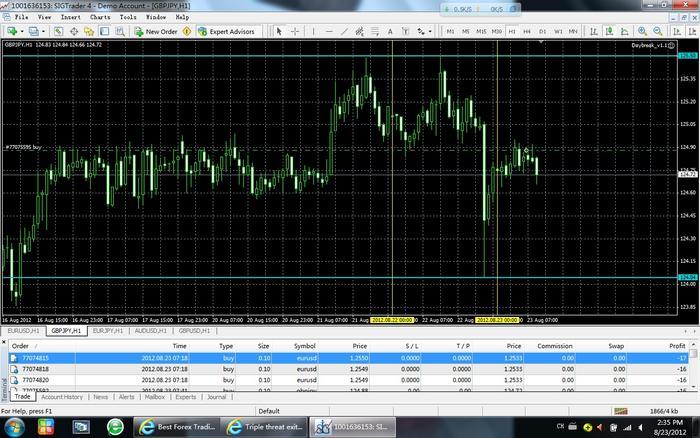The image size is (700, 438).
Task: Toggle the Market Watch window icon
Action: coord(58,31)
